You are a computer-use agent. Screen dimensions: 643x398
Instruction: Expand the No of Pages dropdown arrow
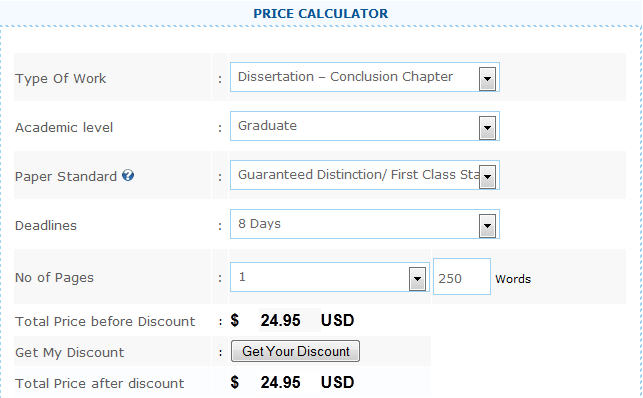coord(417,279)
